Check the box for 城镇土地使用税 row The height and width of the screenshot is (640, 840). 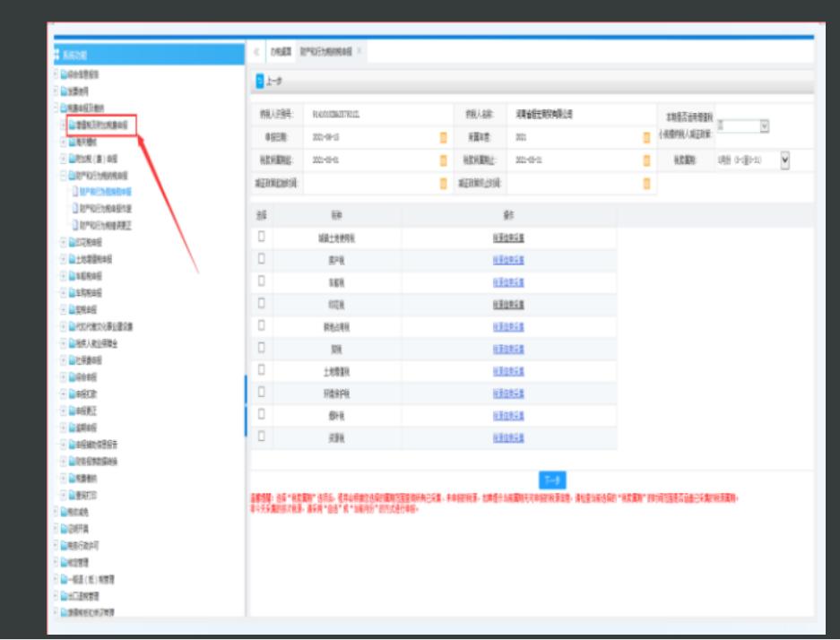click(x=262, y=236)
